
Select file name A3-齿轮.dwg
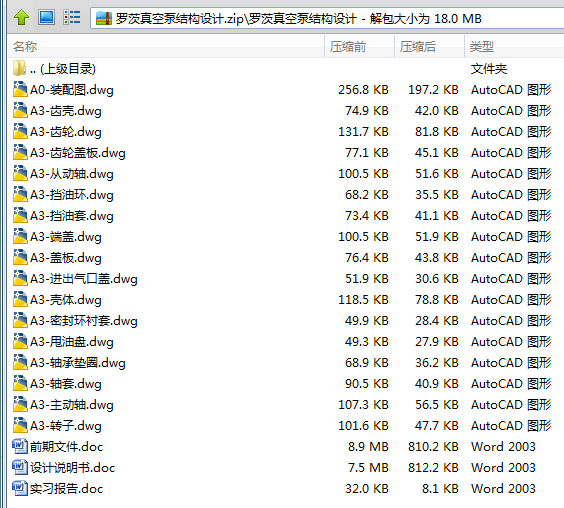(66, 132)
